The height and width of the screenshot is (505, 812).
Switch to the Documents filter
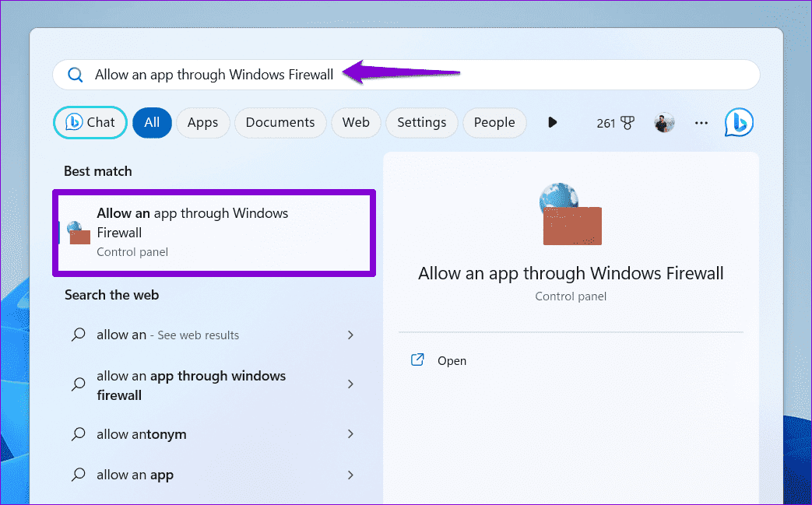[280, 123]
